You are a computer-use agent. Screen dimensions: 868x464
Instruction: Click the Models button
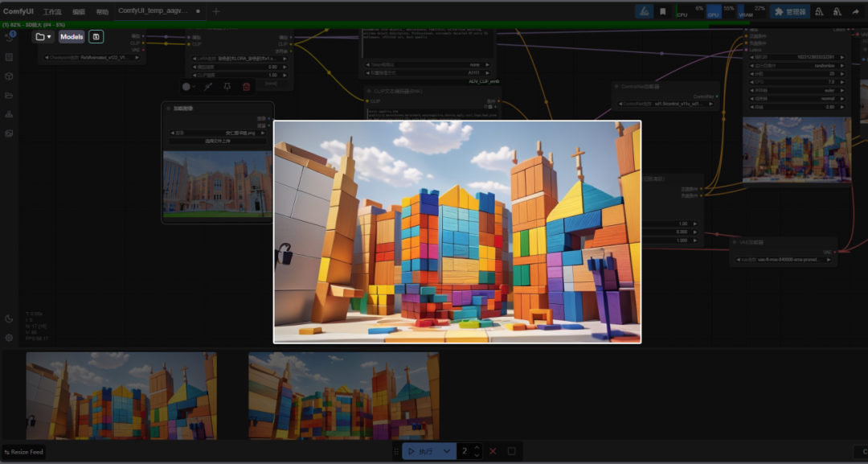pos(72,37)
